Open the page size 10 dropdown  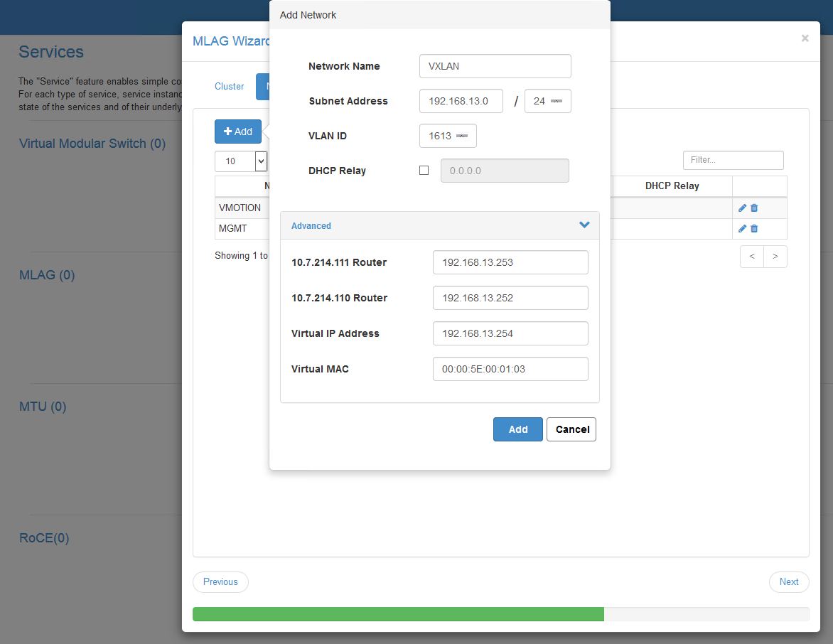coord(241,161)
